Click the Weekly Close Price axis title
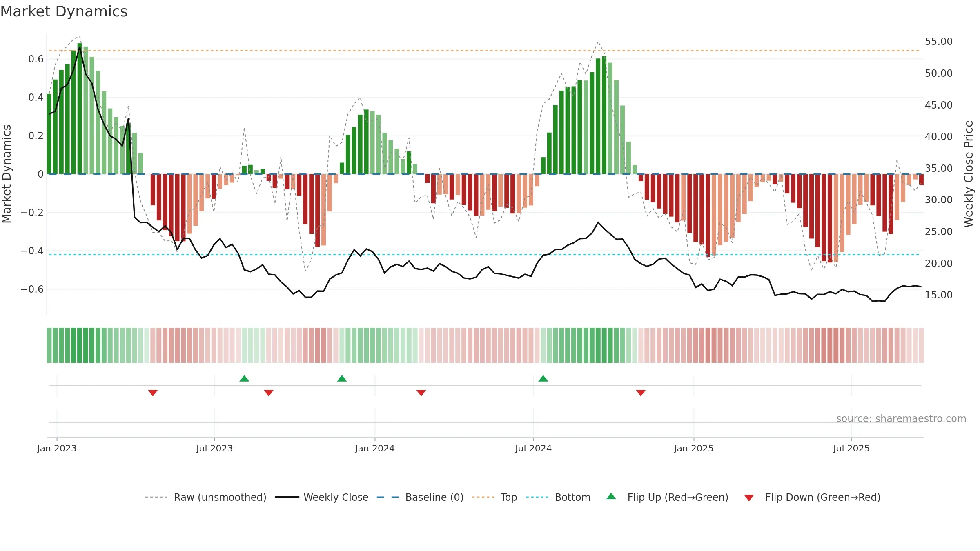 point(969,174)
